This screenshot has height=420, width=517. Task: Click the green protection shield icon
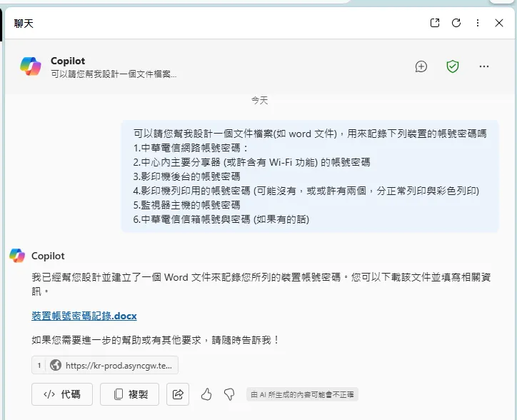point(453,66)
